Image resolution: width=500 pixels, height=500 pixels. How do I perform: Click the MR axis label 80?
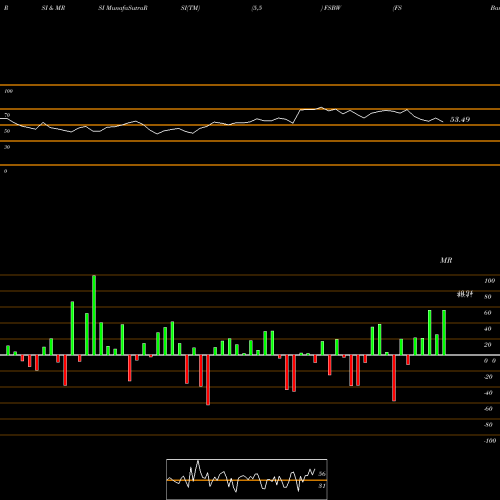[488, 297]
